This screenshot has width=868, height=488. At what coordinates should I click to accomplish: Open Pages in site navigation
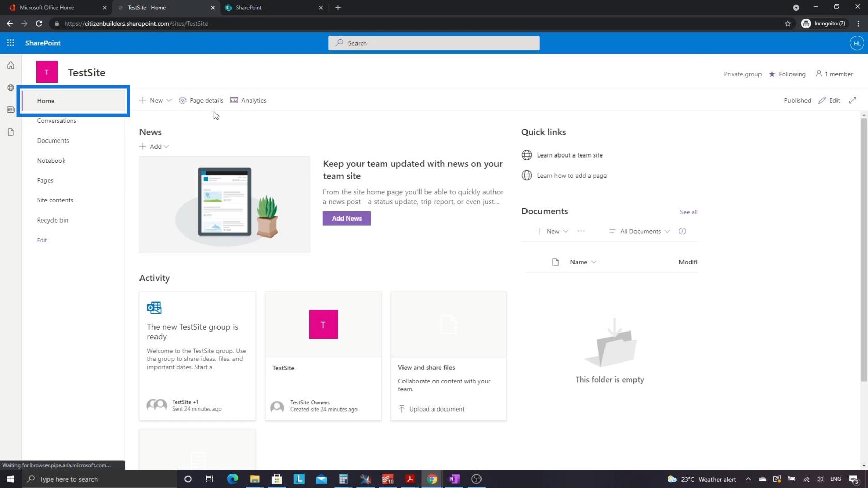click(x=45, y=181)
